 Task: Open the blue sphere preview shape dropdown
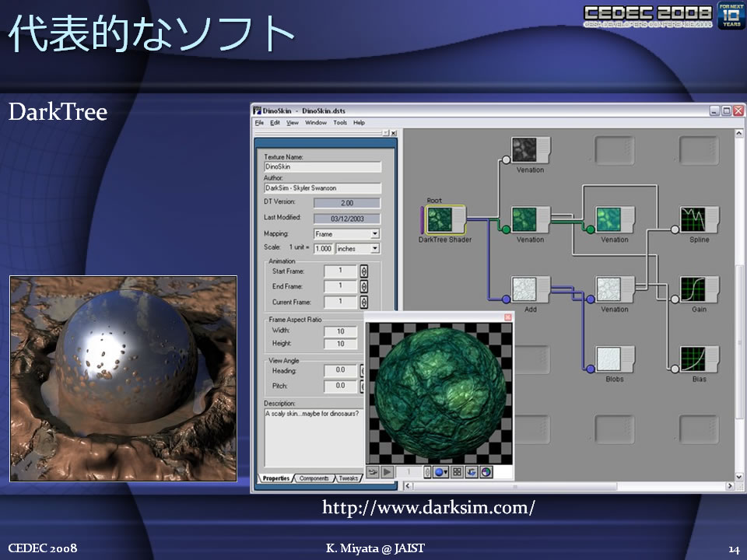440,472
